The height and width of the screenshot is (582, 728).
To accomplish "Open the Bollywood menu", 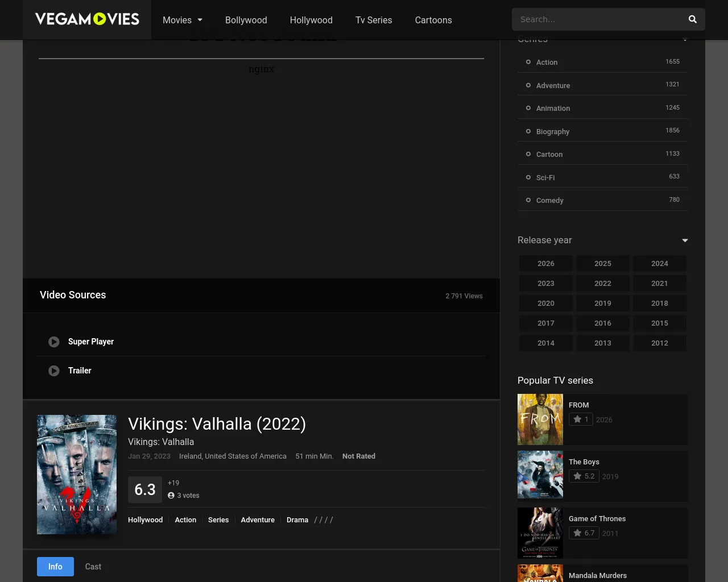I will [246, 20].
